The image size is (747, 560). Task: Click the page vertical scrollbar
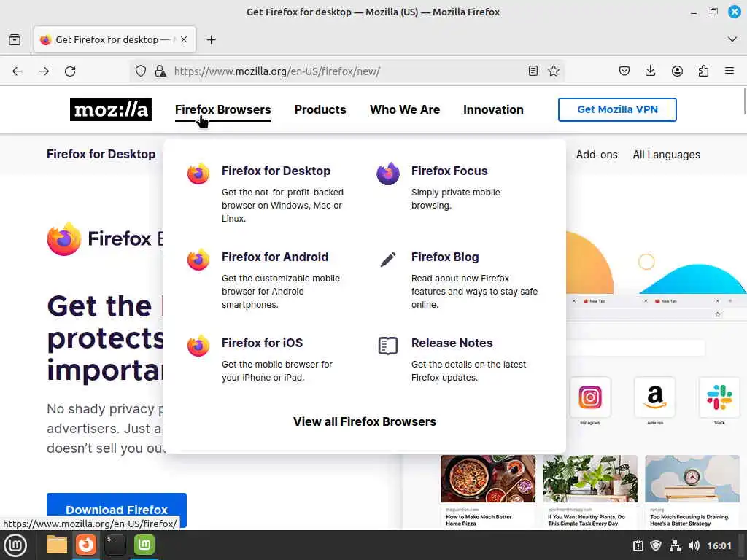(x=744, y=101)
